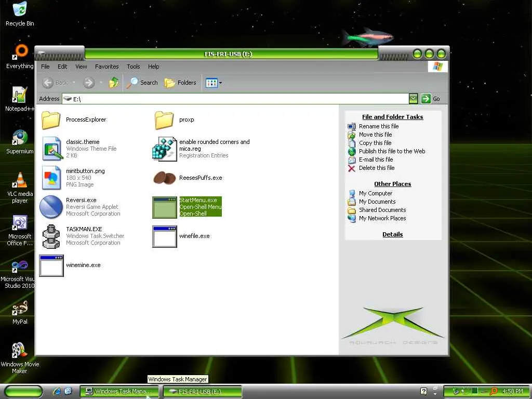Screen dimensions: 532x399
Task: Collapse the File and Folder Tasks header
Action: (x=393, y=117)
